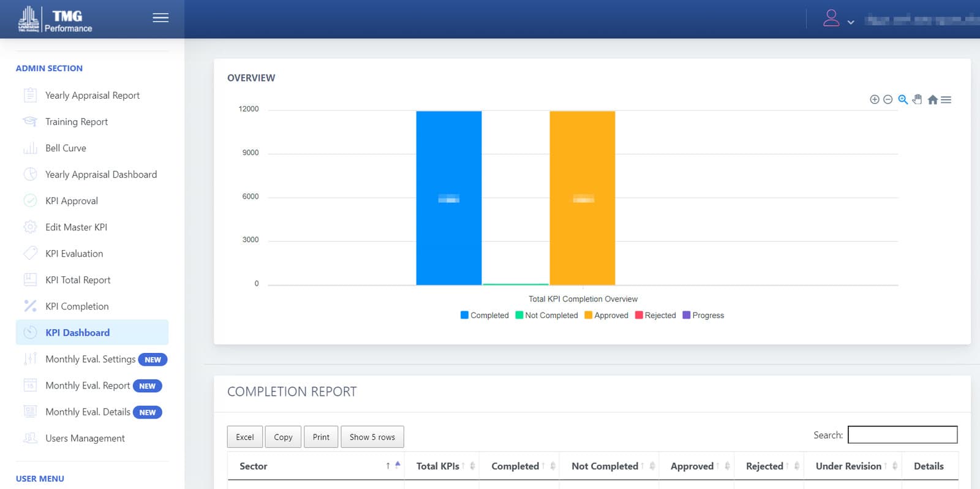Click the Print button
The height and width of the screenshot is (489, 980).
point(321,437)
